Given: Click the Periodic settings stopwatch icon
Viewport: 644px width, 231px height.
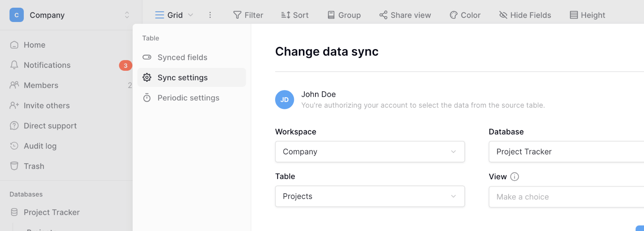Looking at the screenshot, I should pos(147,98).
